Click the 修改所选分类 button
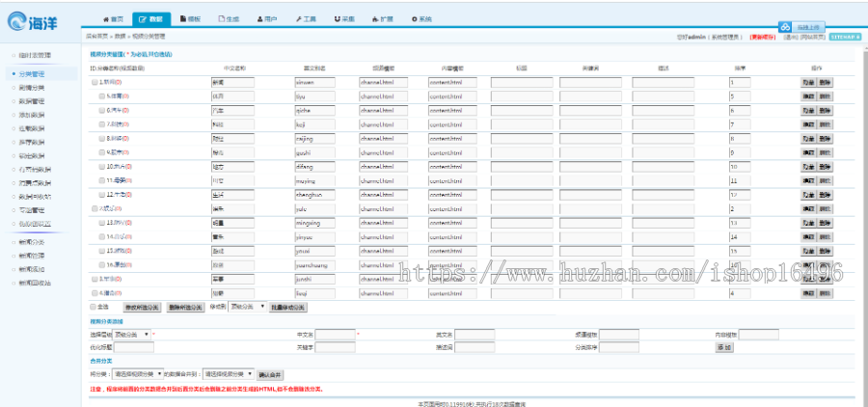Image resolution: width=868 pixels, height=407 pixels. [142, 307]
